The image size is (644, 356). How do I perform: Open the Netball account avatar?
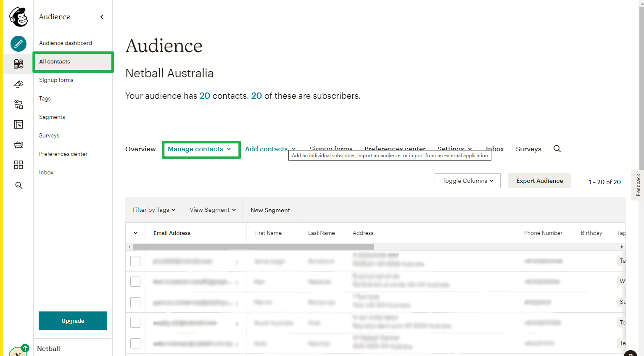pos(18,351)
